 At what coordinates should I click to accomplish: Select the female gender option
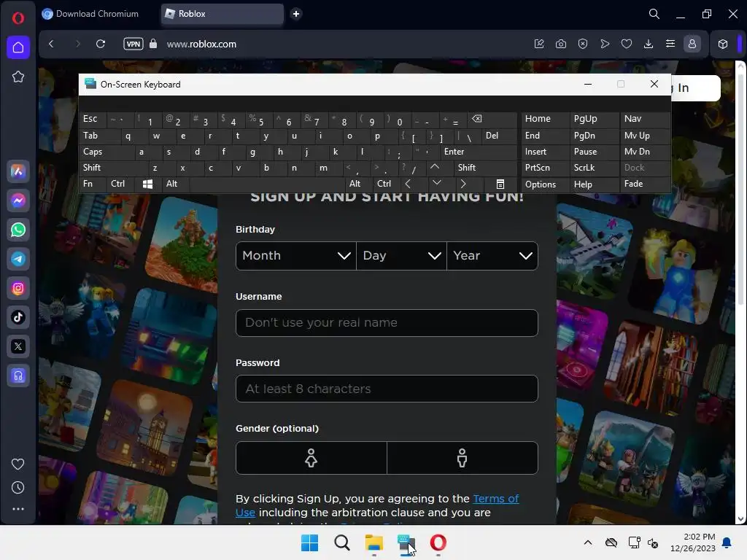tap(311, 458)
